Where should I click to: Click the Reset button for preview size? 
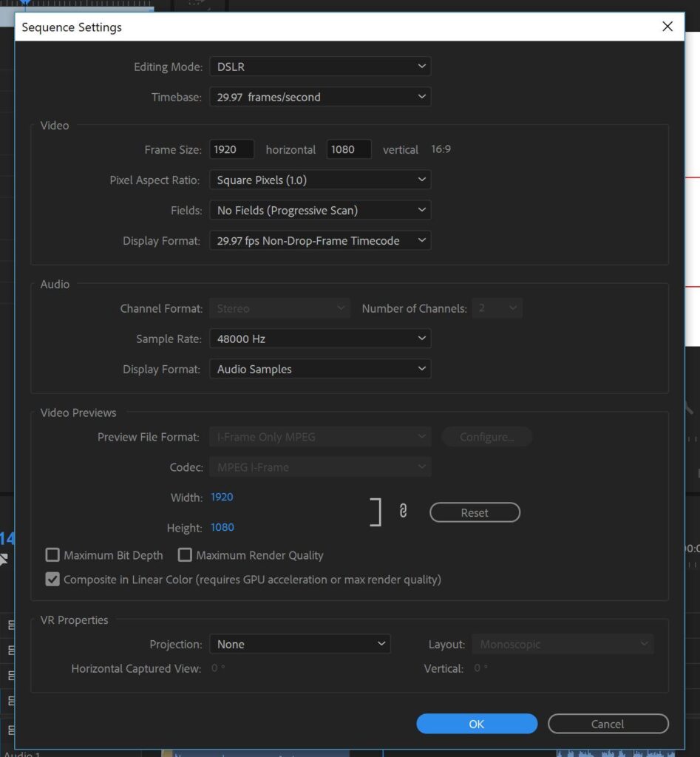[475, 512]
